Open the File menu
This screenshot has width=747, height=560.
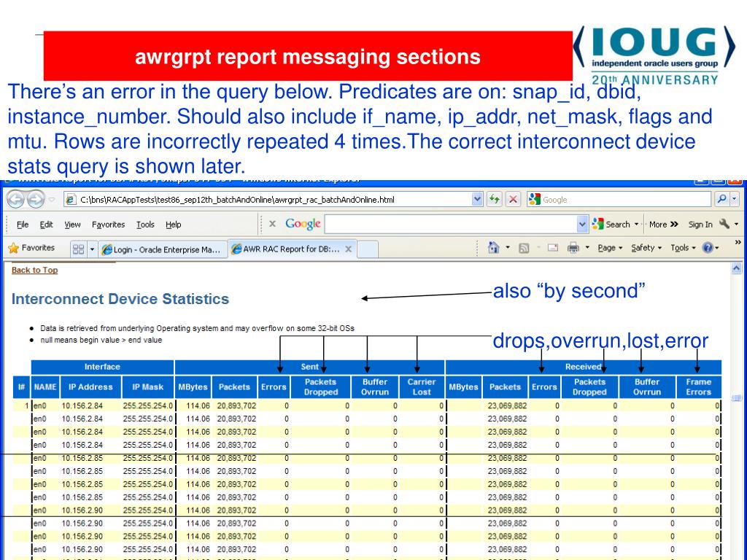[23, 225]
